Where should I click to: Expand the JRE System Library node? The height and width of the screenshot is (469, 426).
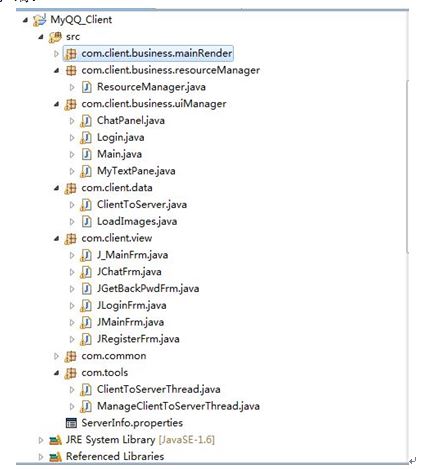41,440
